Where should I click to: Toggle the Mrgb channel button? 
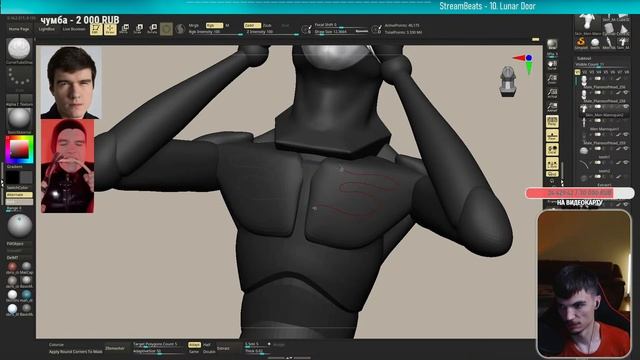tap(194, 25)
